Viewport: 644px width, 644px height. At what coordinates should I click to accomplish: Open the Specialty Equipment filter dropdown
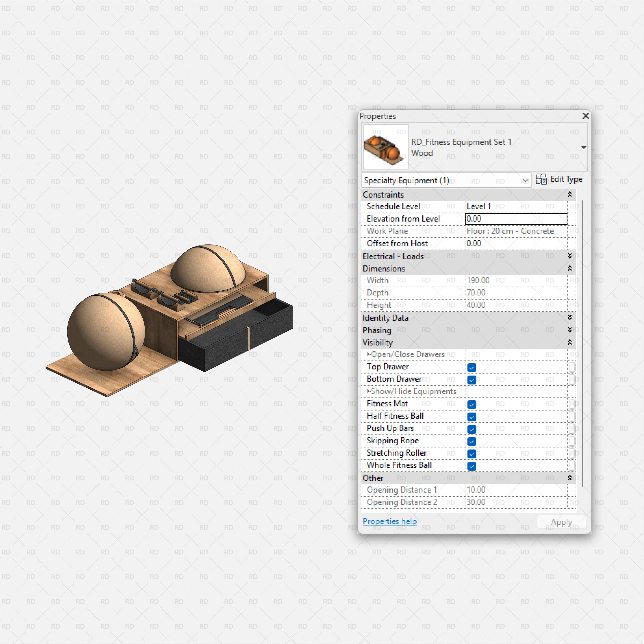[x=526, y=180]
